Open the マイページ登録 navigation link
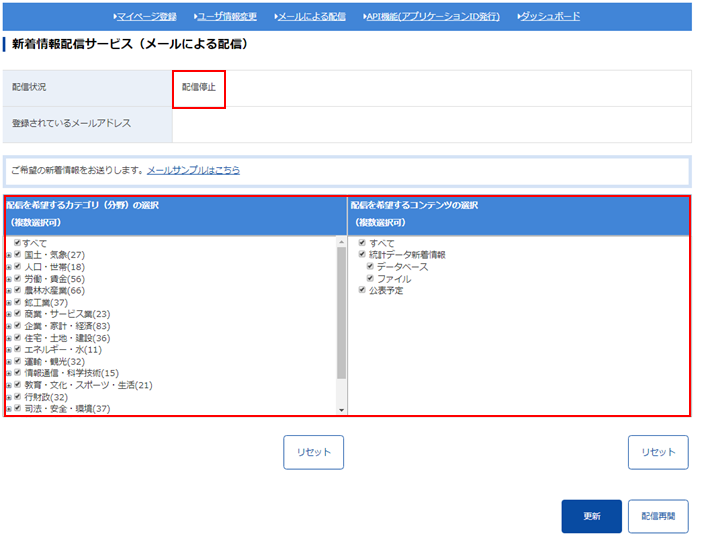 click(x=147, y=17)
